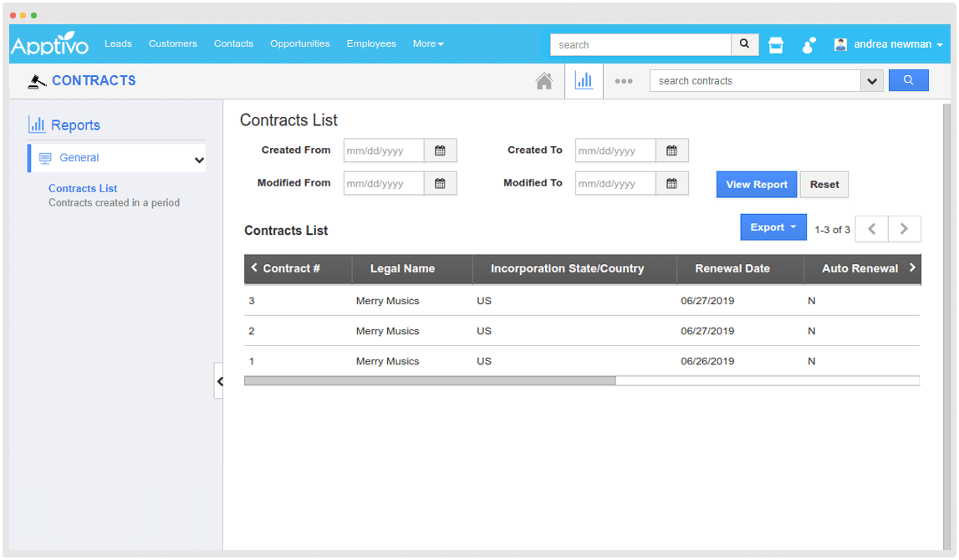Click the home icon in Contracts toolbar
This screenshot has height=560, width=959.
544,81
